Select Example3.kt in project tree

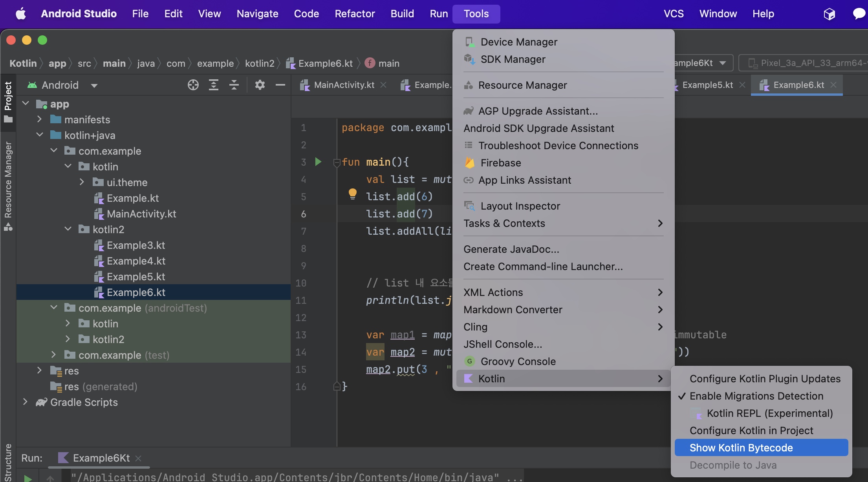pyautogui.click(x=136, y=245)
